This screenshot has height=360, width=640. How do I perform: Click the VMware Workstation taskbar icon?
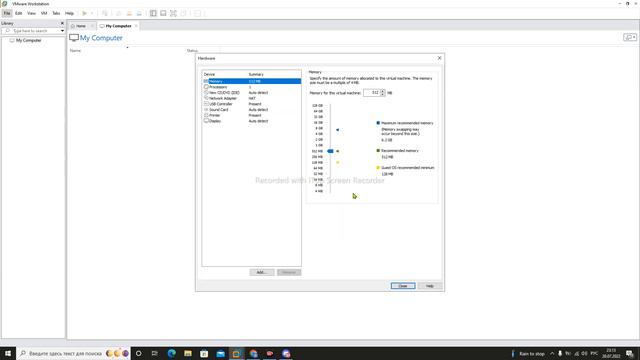point(236,353)
